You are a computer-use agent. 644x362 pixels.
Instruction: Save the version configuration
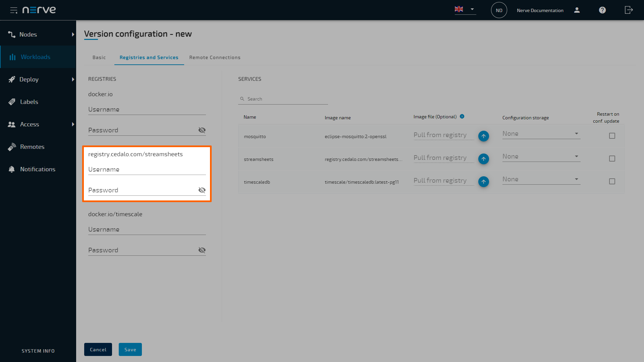(130, 349)
